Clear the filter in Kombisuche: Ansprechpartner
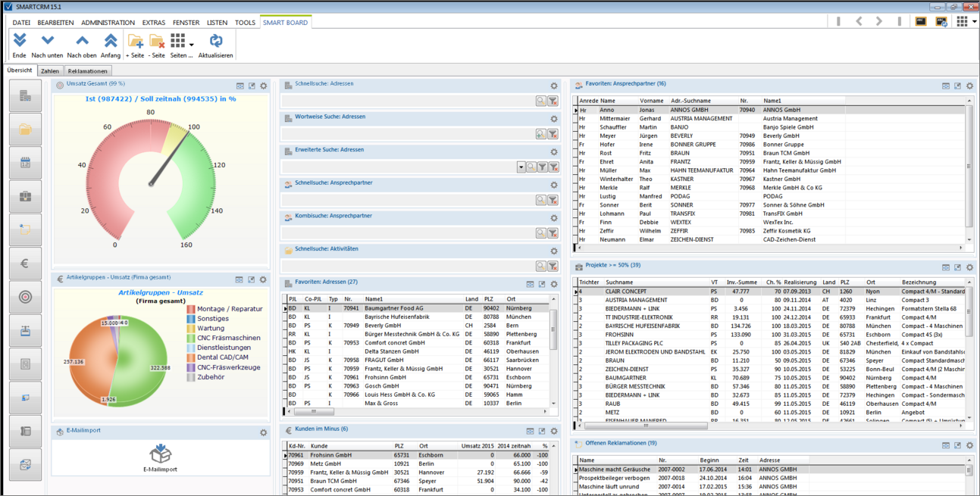This screenshot has width=980, height=496. 553,232
